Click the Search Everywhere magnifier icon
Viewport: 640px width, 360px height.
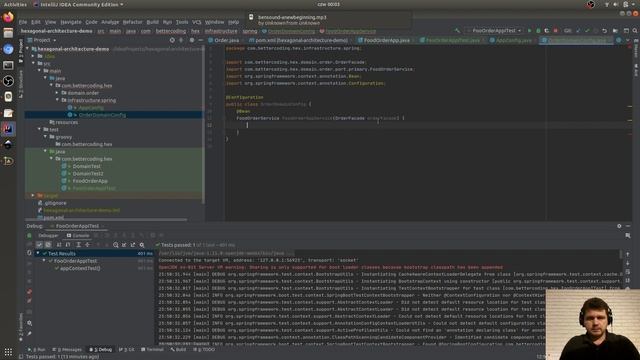click(x=635, y=31)
